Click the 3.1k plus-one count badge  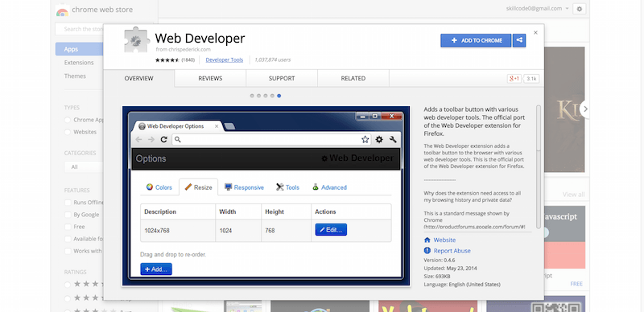point(531,79)
